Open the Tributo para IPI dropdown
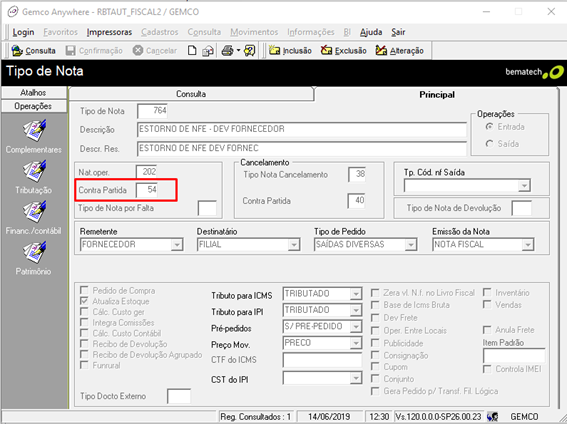Image resolution: width=567 pixels, height=424 pixels. pos(356,310)
